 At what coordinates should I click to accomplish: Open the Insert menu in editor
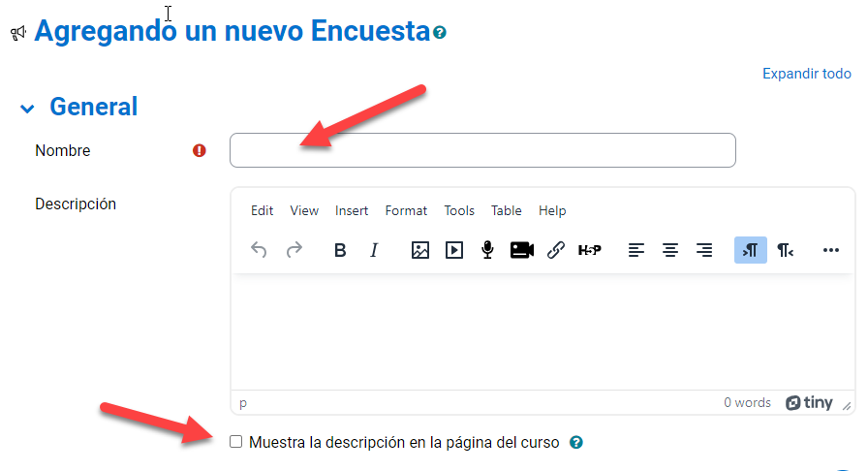(352, 210)
